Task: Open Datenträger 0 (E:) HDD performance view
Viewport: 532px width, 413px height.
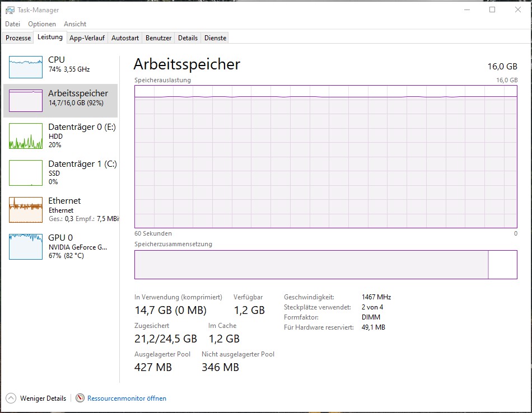Action: pyautogui.click(x=62, y=136)
